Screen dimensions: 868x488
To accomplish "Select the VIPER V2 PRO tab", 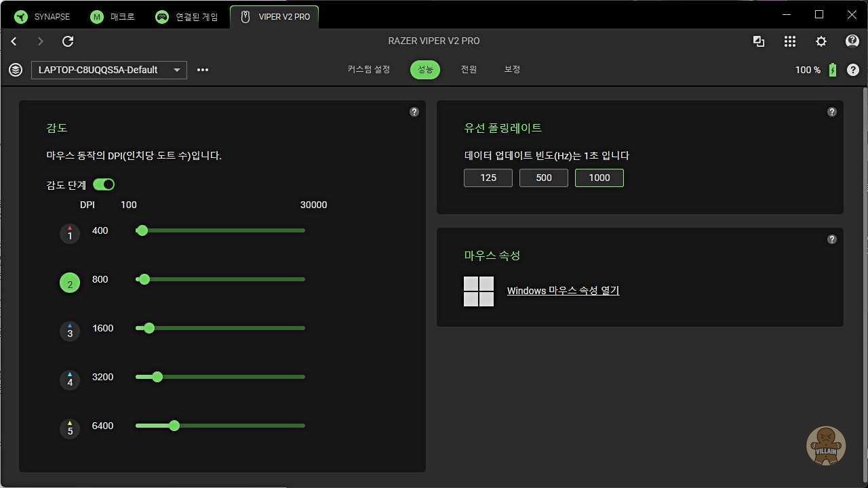I will click(274, 17).
